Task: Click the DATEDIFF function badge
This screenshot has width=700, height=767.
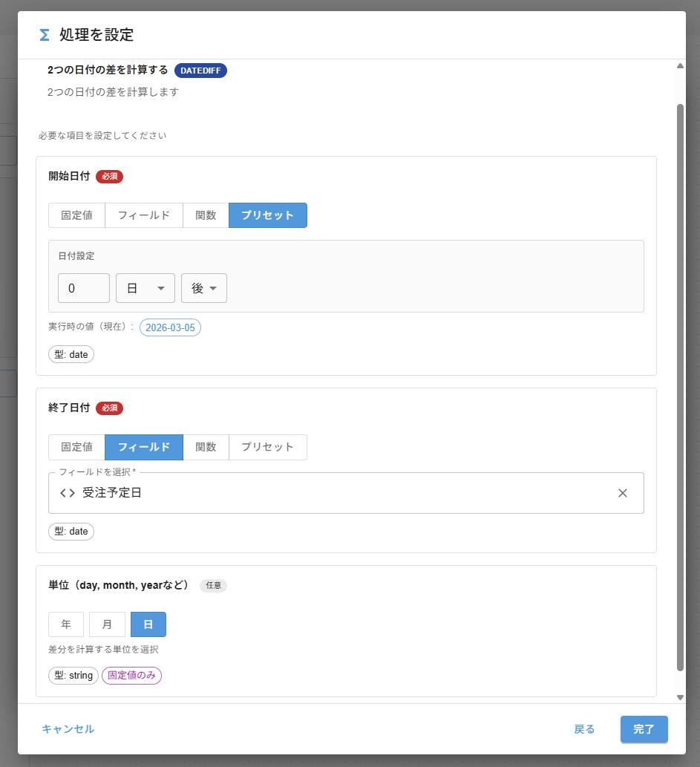Action: click(200, 71)
